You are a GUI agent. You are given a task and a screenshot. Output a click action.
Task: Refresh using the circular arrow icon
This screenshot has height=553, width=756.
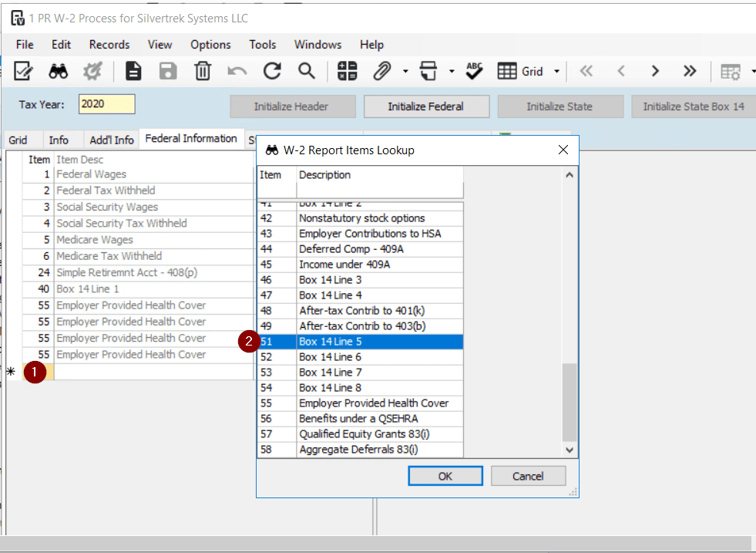coord(272,72)
